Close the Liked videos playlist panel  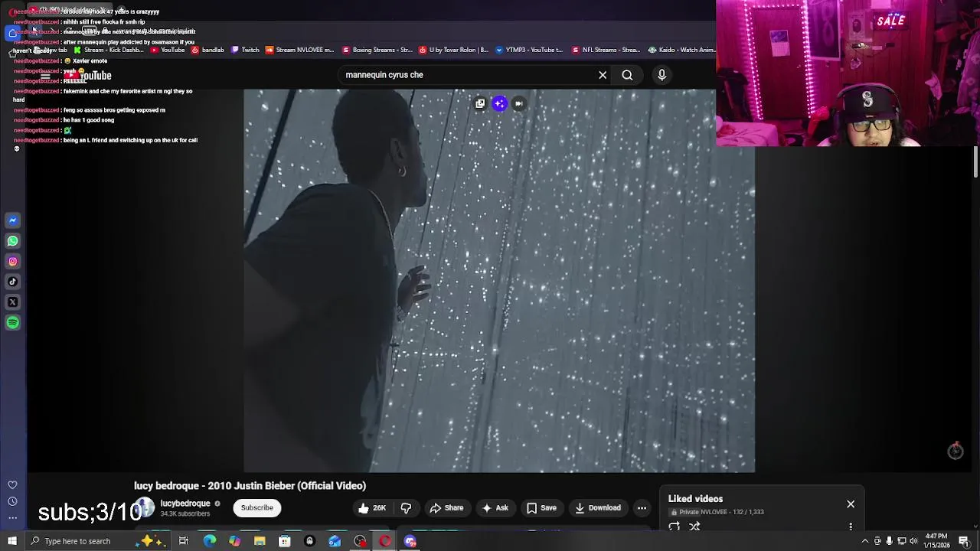coord(851,504)
